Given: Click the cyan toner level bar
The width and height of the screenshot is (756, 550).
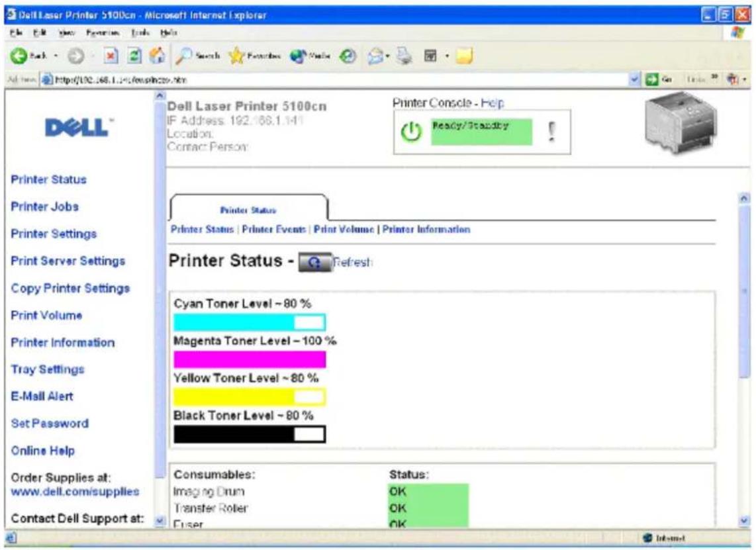Looking at the screenshot, I should (x=250, y=322).
